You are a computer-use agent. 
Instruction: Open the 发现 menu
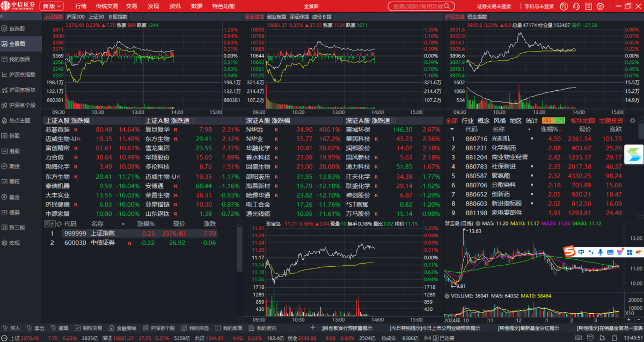point(153,6)
